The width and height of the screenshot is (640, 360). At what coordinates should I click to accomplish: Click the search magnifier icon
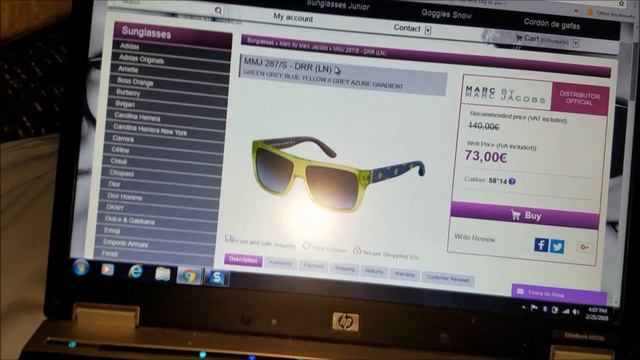(x=219, y=11)
